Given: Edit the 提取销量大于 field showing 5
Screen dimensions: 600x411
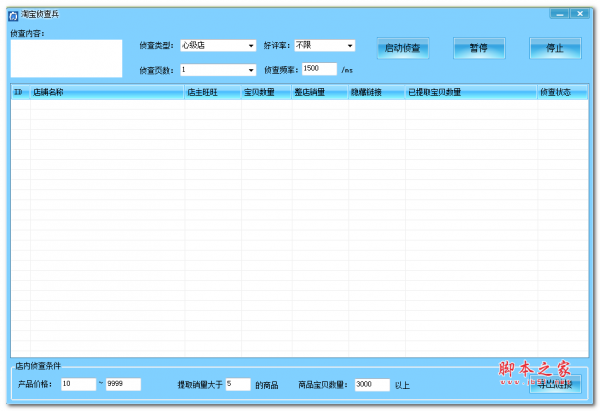Looking at the screenshot, I should point(238,384).
